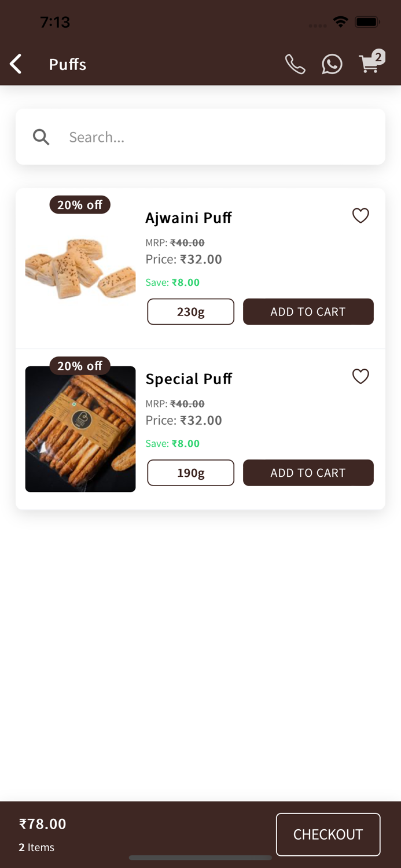This screenshot has width=401, height=868.
Task: Tap the ₹78.00 cart total
Action: point(43,823)
